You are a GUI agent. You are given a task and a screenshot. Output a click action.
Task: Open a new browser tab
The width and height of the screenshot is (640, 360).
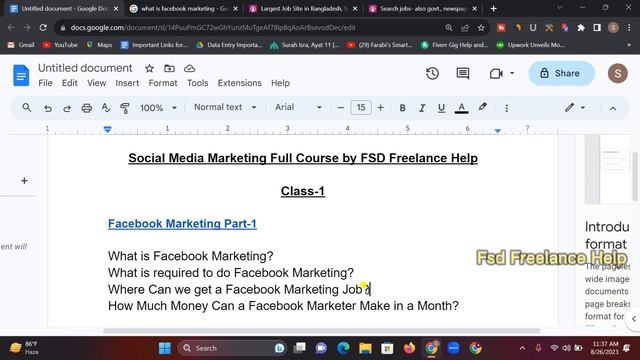click(x=493, y=9)
